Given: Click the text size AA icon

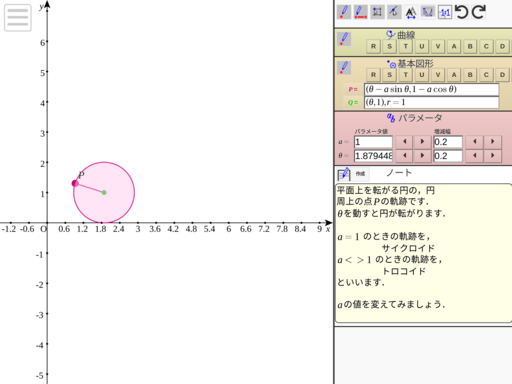Looking at the screenshot, I should (x=411, y=12).
